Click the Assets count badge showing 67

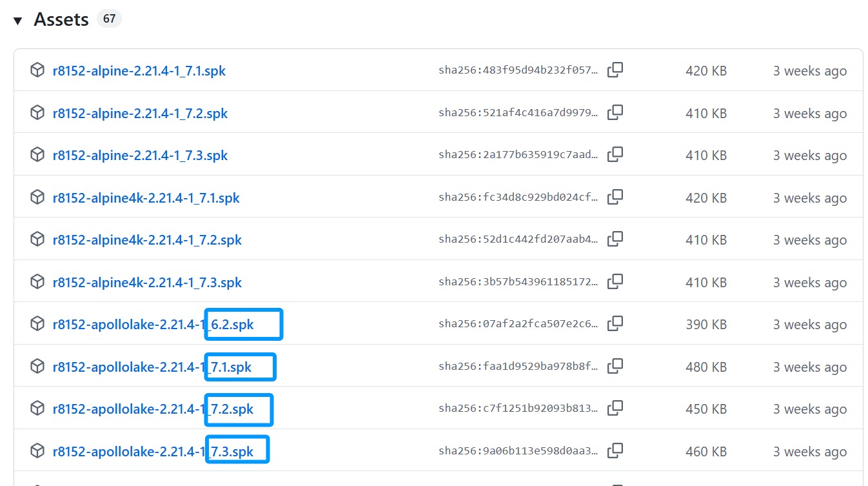point(109,19)
